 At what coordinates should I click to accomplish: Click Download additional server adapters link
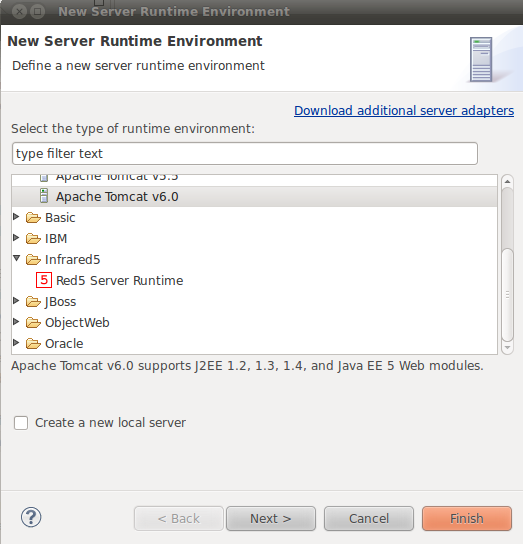point(404,111)
